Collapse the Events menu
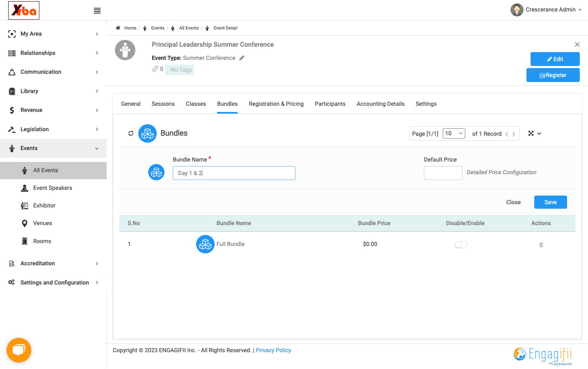Image resolution: width=588 pixels, height=369 pixels. pos(53,148)
